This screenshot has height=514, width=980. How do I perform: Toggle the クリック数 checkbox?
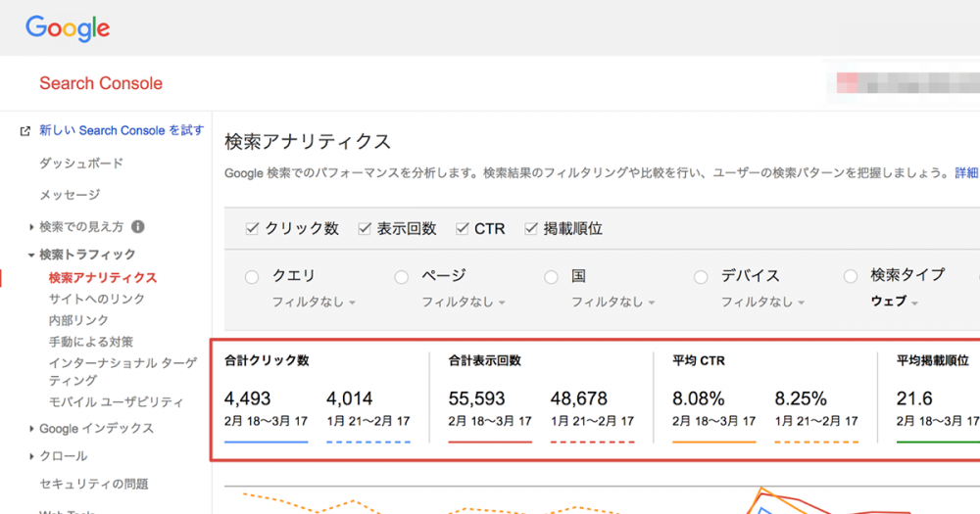[252, 228]
